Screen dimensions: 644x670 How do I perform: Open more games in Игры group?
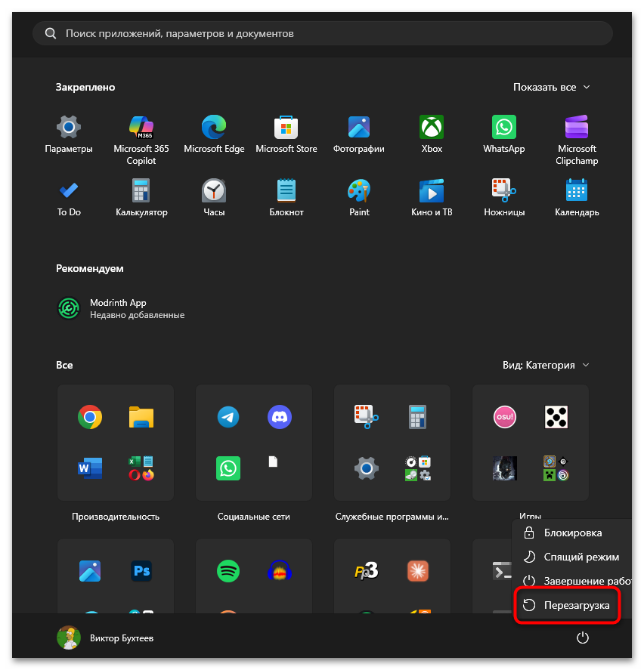[556, 468]
